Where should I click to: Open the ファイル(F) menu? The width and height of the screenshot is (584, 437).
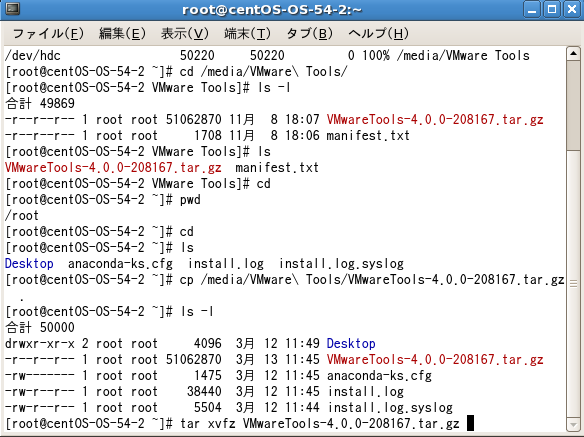[x=48, y=34]
